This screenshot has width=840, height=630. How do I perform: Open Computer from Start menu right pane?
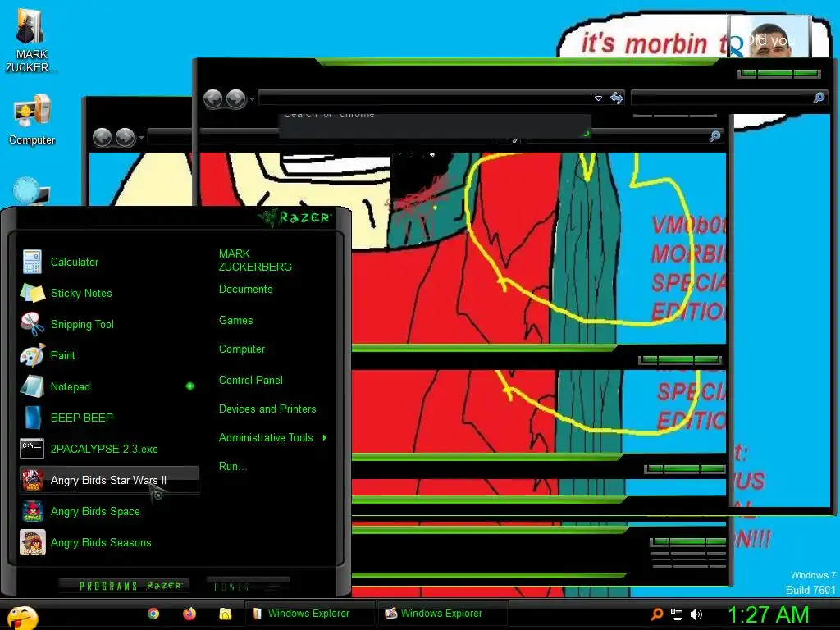click(242, 349)
